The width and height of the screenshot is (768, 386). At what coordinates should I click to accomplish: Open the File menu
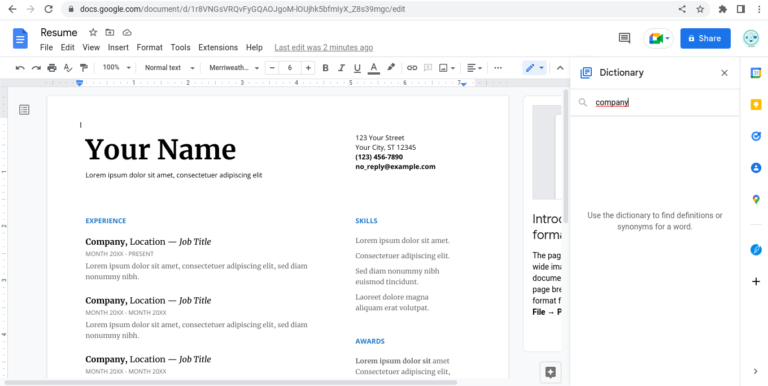click(x=46, y=48)
